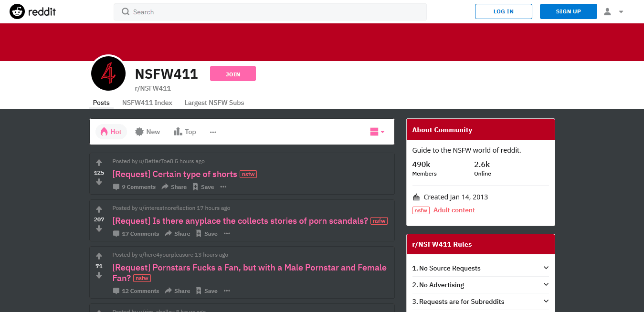Open the 'Pornstars Fucks a Fan' request post
The width and height of the screenshot is (644, 312).
(x=250, y=273)
